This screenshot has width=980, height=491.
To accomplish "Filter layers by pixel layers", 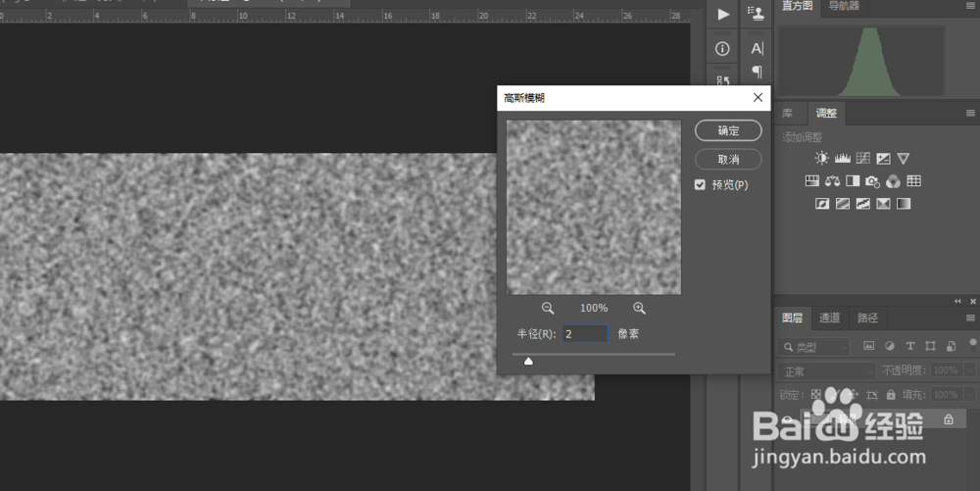I will 868,346.
